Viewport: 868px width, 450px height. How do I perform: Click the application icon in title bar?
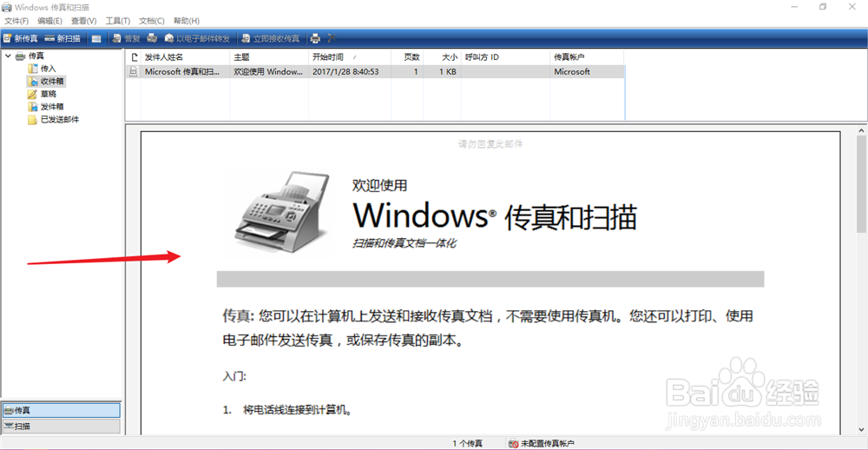[x=7, y=7]
